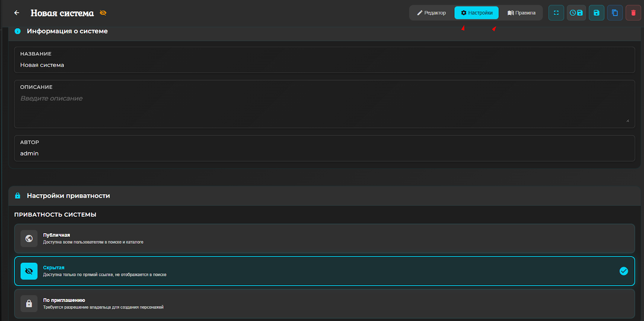Click the back arrow icon
The image size is (644, 321).
(17, 13)
